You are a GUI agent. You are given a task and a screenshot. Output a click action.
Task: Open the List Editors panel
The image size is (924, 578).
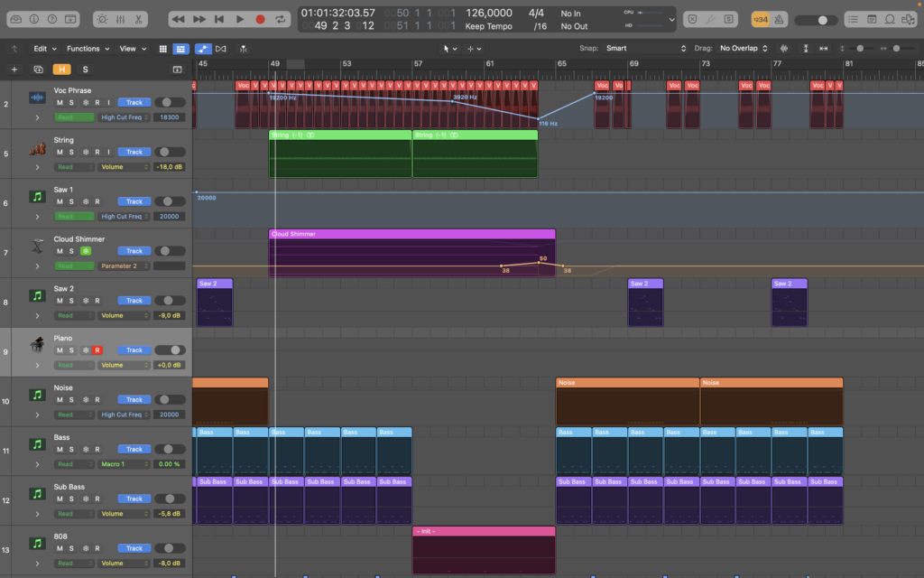[x=854, y=19]
